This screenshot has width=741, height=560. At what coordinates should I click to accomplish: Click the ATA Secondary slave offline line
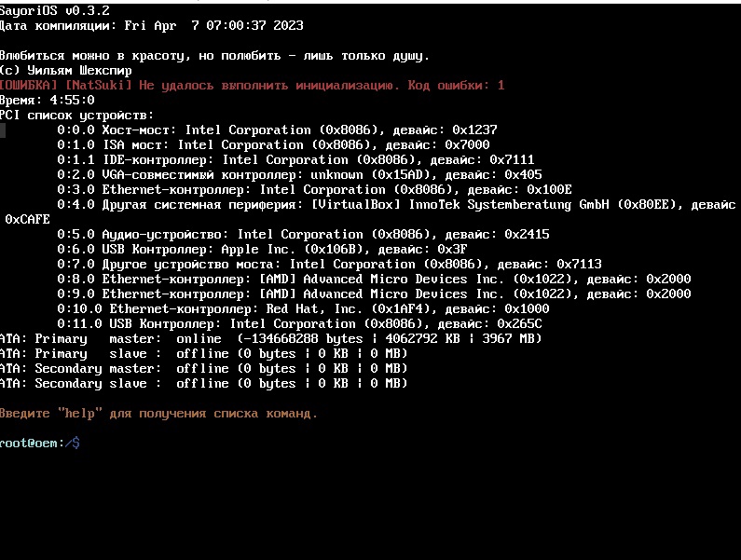(203, 383)
